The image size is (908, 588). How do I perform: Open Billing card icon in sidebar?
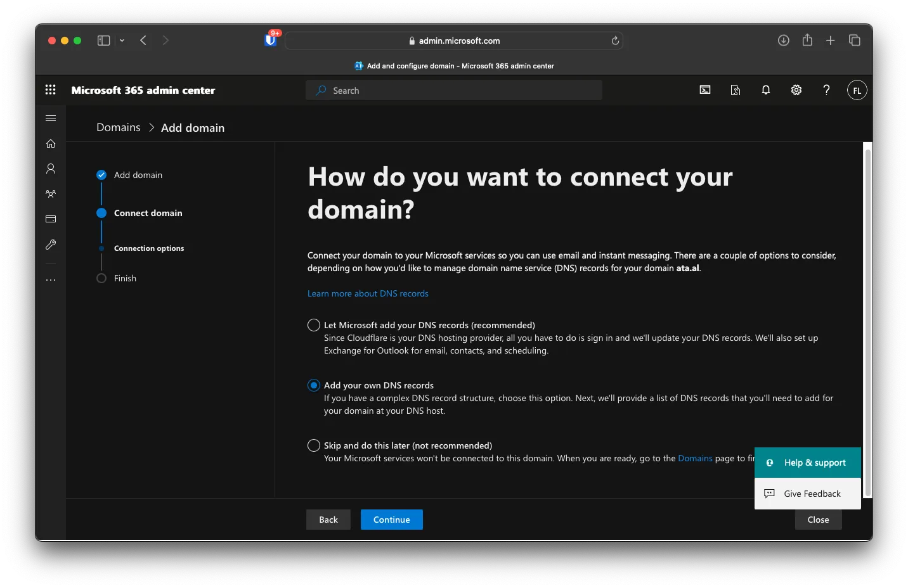coord(51,219)
